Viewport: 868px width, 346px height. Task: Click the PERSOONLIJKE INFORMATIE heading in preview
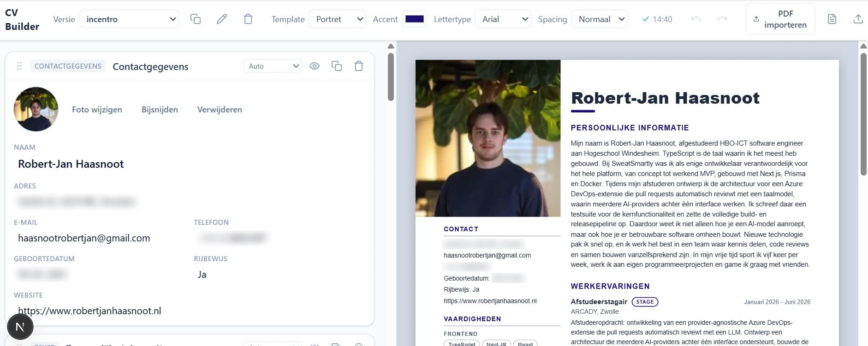coord(630,128)
